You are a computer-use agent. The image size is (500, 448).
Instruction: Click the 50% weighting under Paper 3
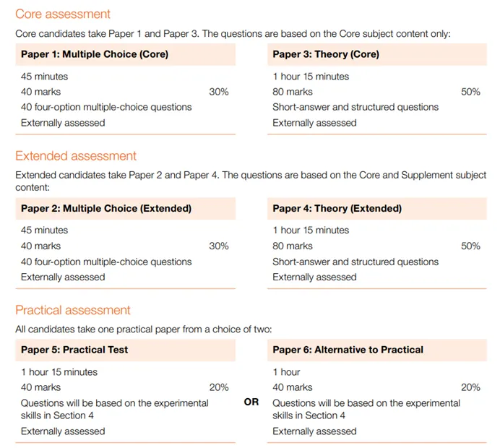[470, 92]
